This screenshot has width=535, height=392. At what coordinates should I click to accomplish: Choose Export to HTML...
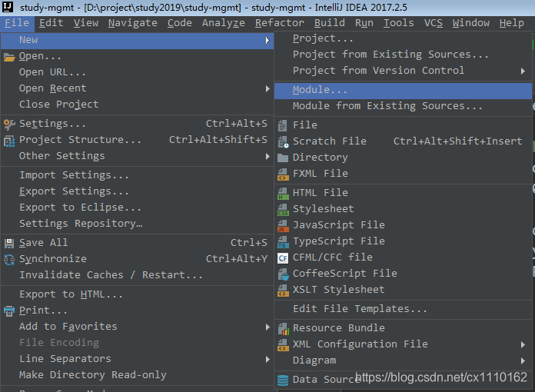click(x=137, y=294)
